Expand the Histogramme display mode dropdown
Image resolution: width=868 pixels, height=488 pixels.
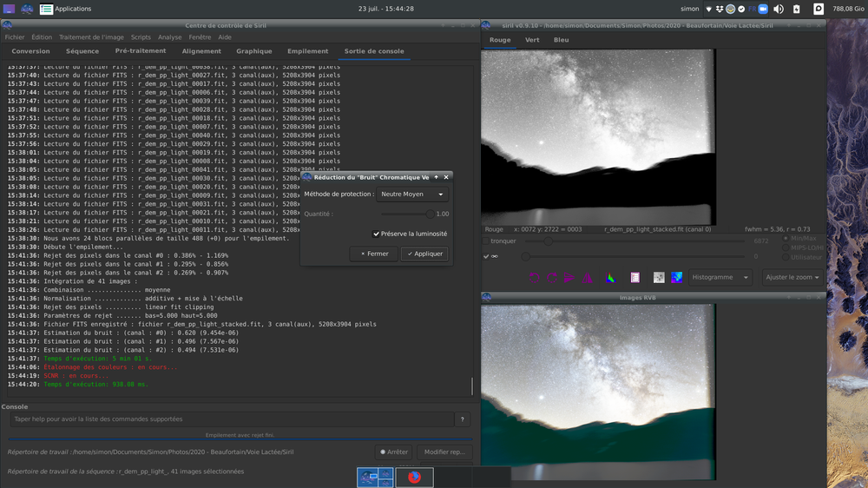click(x=720, y=278)
